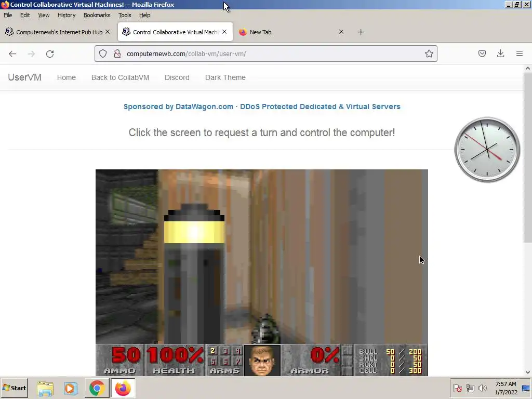The width and height of the screenshot is (532, 399).
Task: Click the Firefox icon in the title bar
Action: 5,4
